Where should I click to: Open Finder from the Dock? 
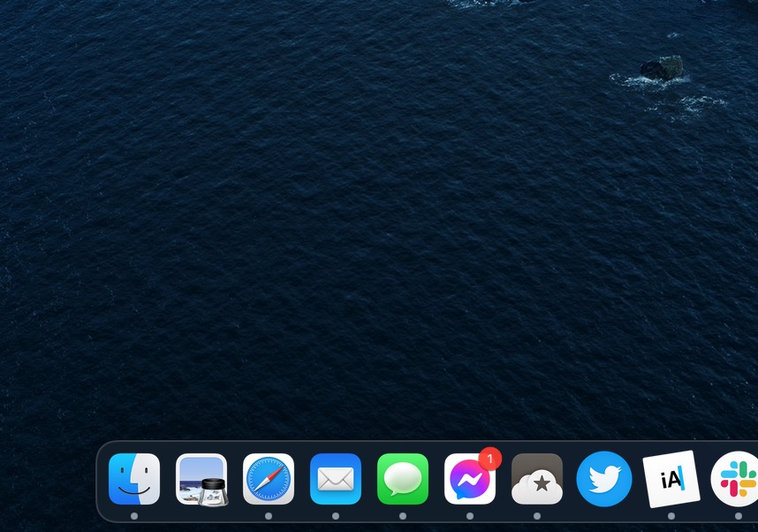tap(134, 479)
